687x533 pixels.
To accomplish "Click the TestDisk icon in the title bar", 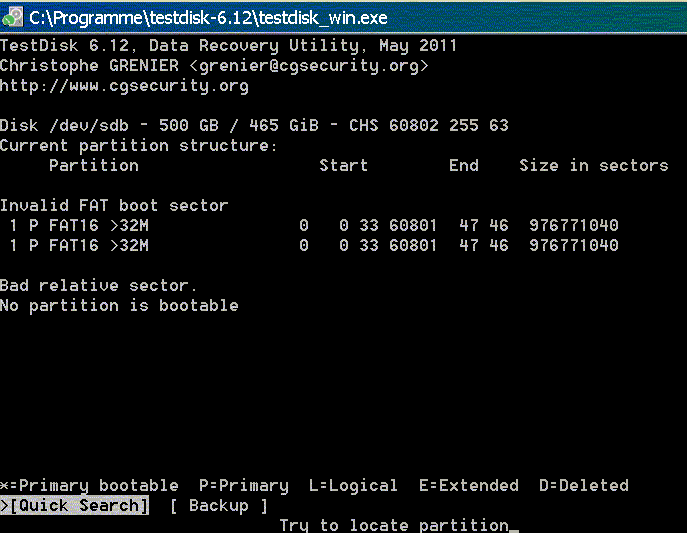I will click(12, 18).
